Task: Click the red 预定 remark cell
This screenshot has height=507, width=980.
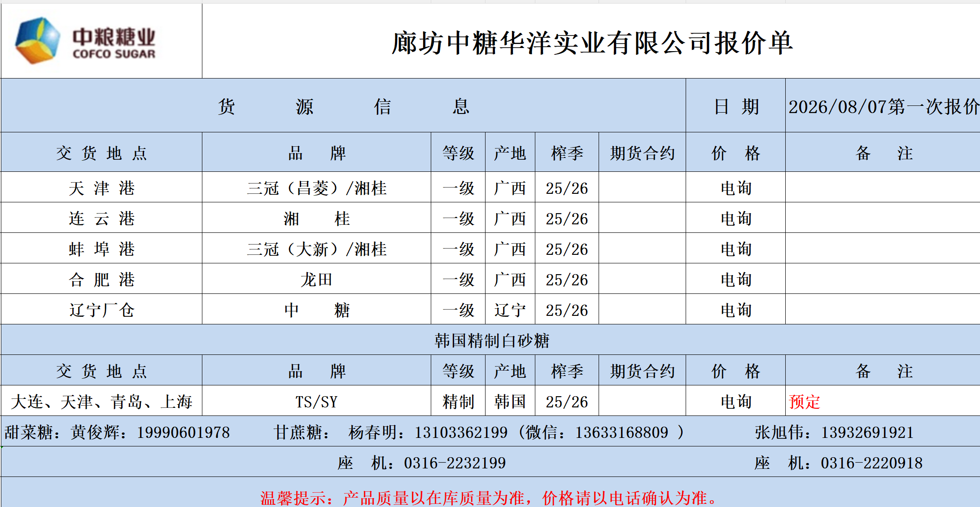Action: (x=883, y=401)
